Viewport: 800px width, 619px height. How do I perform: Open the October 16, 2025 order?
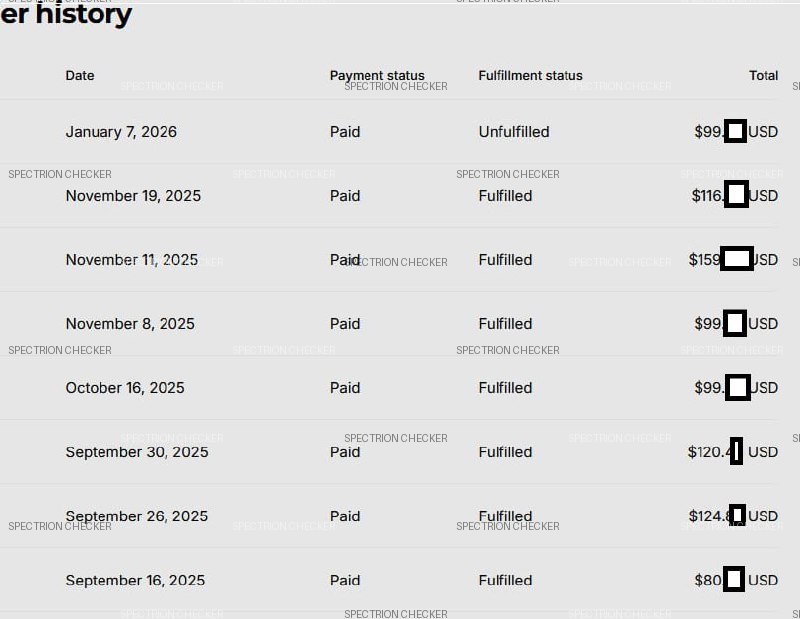125,388
